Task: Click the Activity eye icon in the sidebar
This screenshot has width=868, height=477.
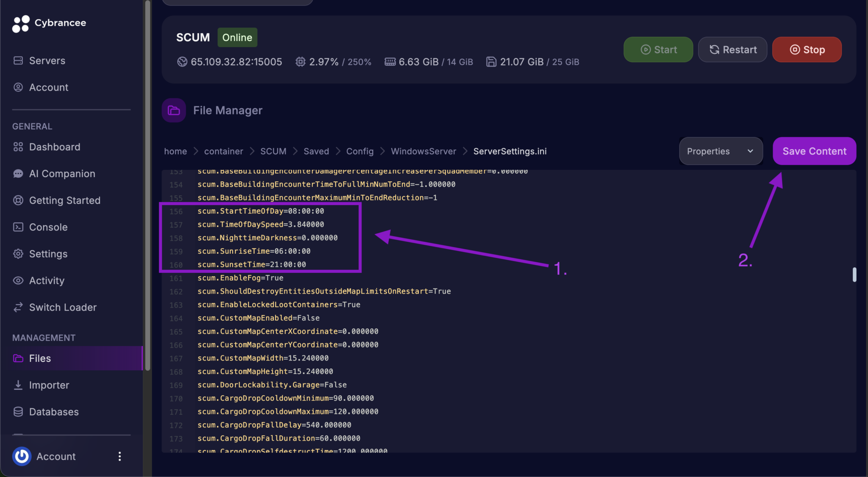Action: click(x=18, y=280)
